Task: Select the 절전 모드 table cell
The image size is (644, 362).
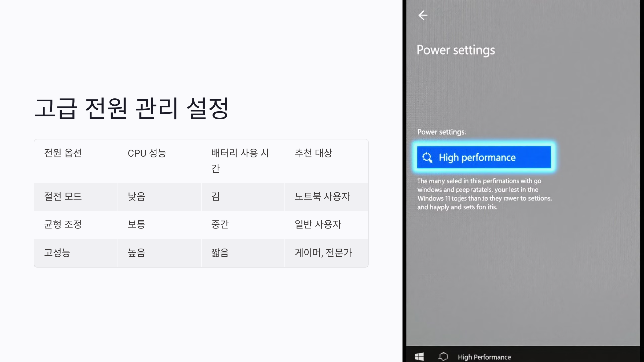Action: coord(63,197)
